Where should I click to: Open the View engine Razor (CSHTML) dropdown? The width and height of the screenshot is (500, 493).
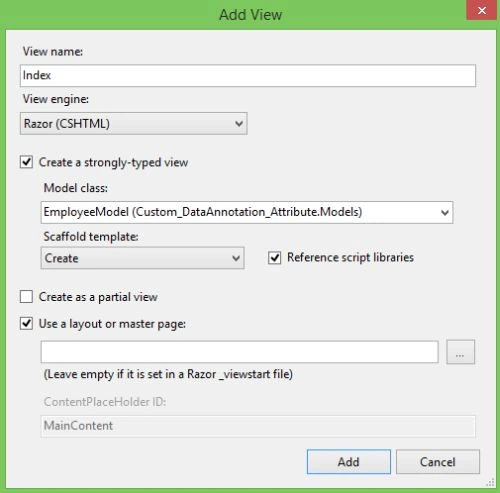coord(134,124)
